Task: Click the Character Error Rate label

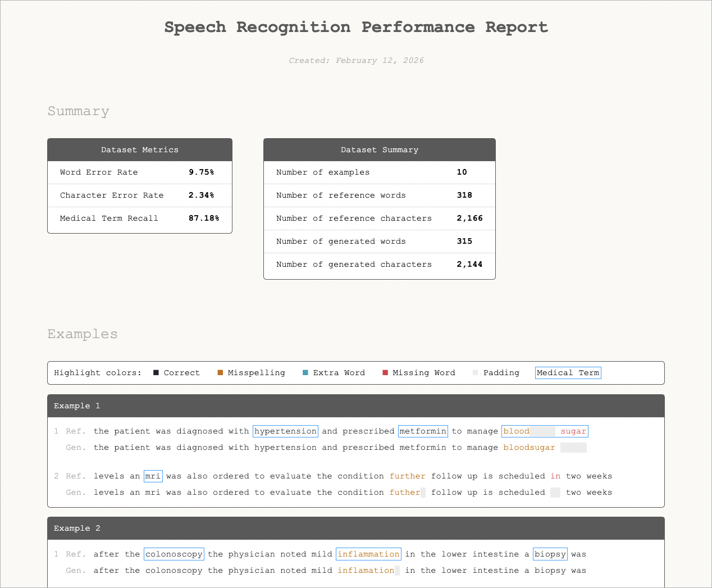Action: [x=112, y=195]
